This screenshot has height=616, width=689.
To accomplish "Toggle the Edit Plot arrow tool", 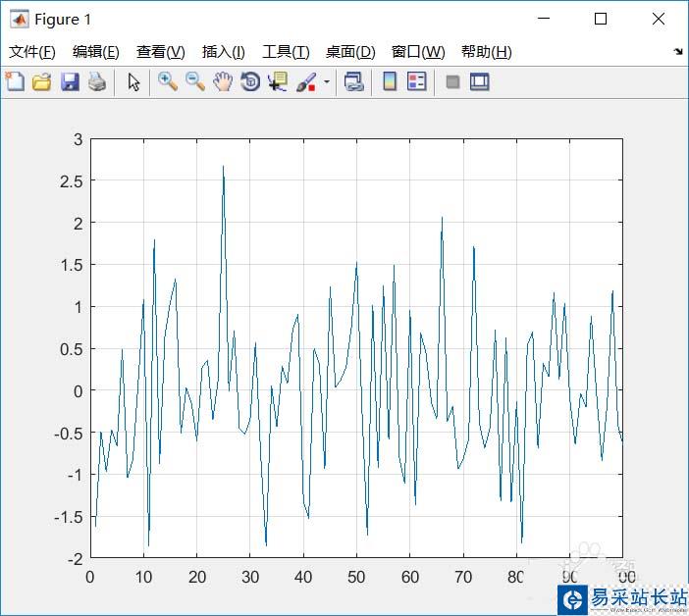I will [134, 82].
